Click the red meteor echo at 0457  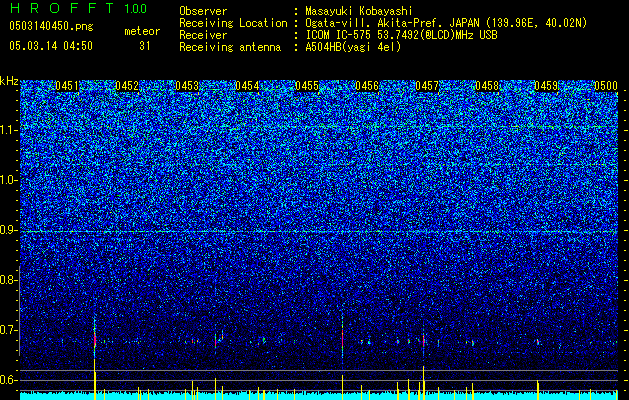point(423,341)
